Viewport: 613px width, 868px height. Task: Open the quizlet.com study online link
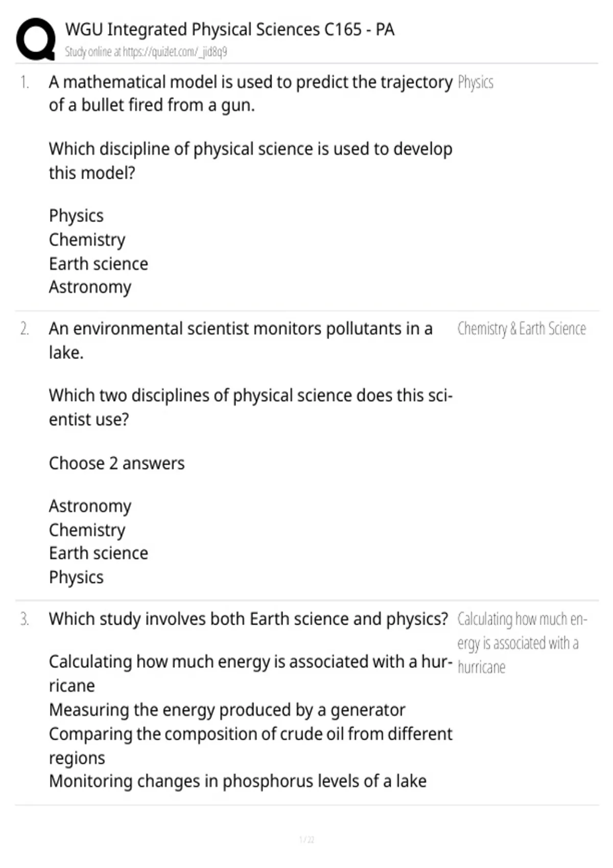tap(146, 52)
